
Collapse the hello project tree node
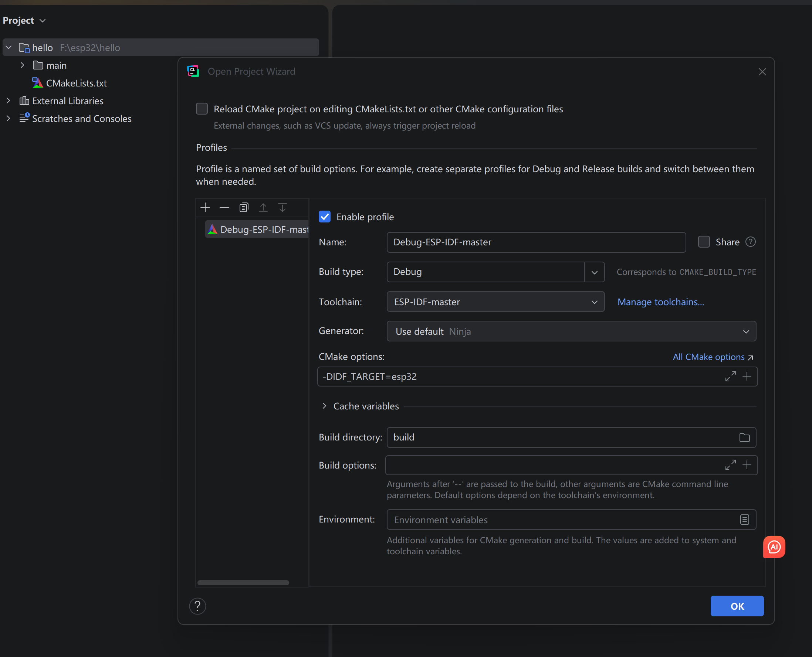(x=9, y=48)
